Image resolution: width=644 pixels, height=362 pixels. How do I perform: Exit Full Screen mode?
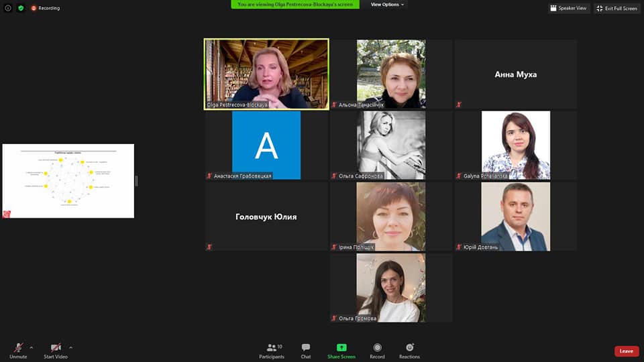coord(616,8)
